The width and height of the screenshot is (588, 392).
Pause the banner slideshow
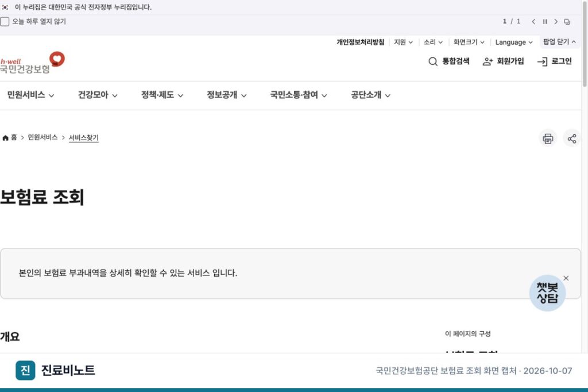[545, 22]
